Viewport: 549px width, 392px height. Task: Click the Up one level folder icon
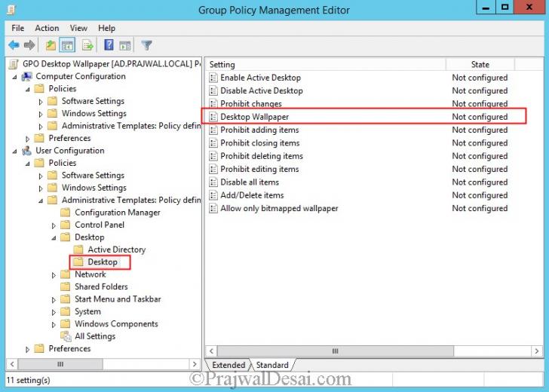(x=51, y=45)
